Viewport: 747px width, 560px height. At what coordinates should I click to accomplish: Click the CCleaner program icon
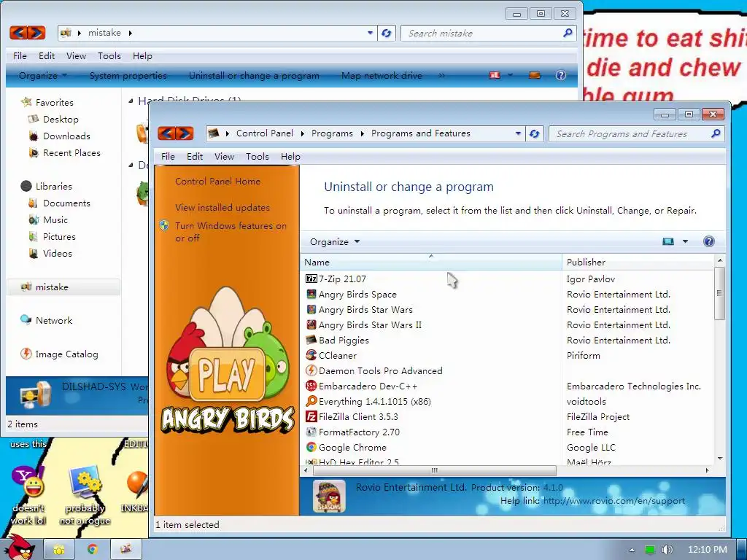(x=311, y=355)
